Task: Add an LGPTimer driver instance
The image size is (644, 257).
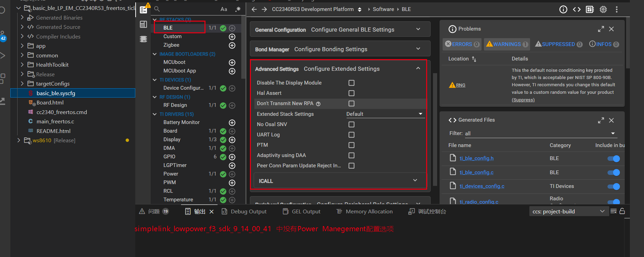Action: [x=232, y=166]
